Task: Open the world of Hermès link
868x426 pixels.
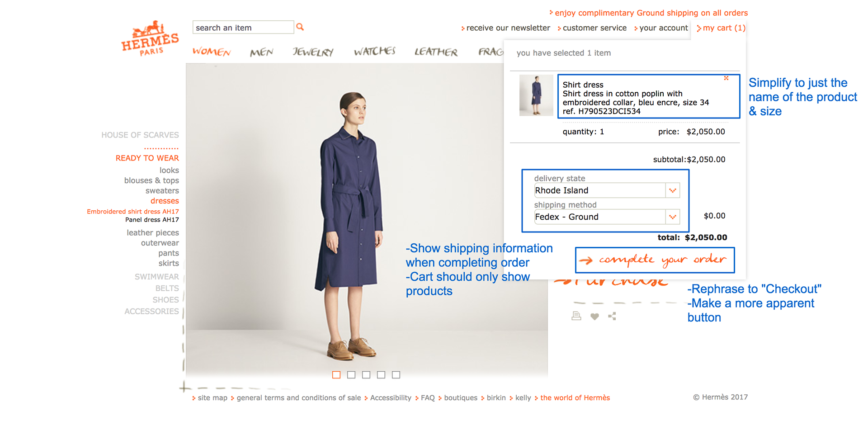Action: [x=572, y=398]
